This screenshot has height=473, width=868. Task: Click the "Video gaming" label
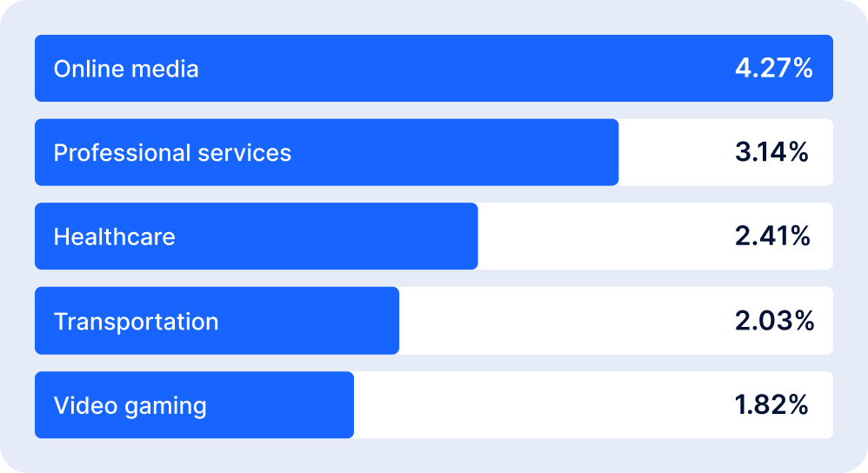point(130,406)
